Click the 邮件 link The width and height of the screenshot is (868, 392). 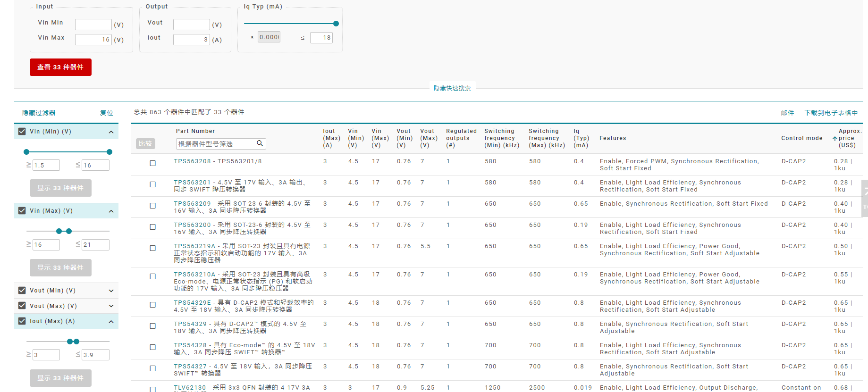tap(787, 113)
